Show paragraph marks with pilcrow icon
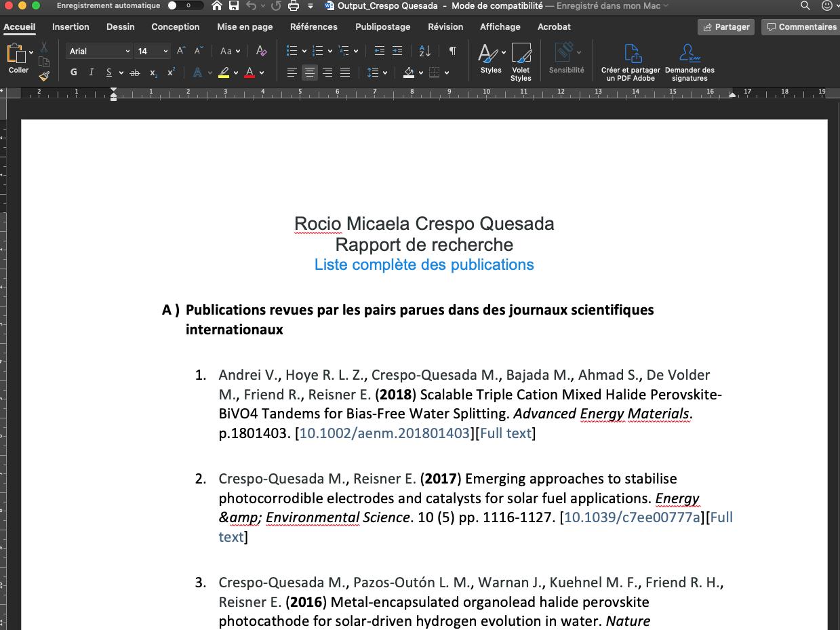Image resolution: width=840 pixels, height=630 pixels. [x=452, y=51]
